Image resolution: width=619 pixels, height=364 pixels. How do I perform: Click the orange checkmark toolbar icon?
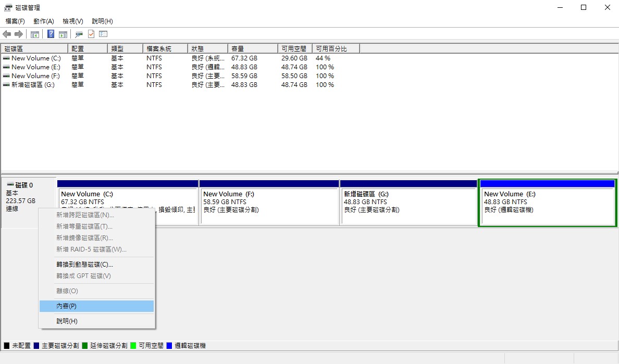click(91, 34)
